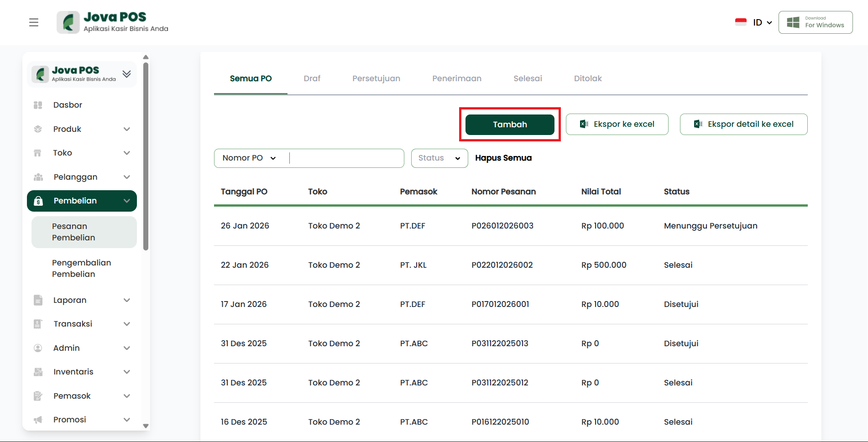Image resolution: width=868 pixels, height=442 pixels.
Task: Click the Laporan document icon
Action: point(38,300)
